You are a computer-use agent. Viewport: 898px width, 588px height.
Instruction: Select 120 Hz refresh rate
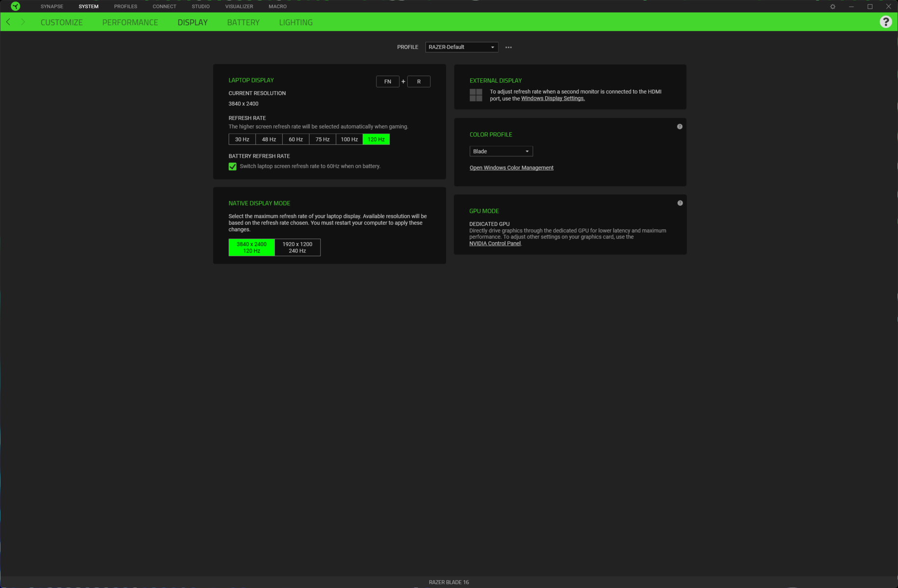(x=376, y=140)
